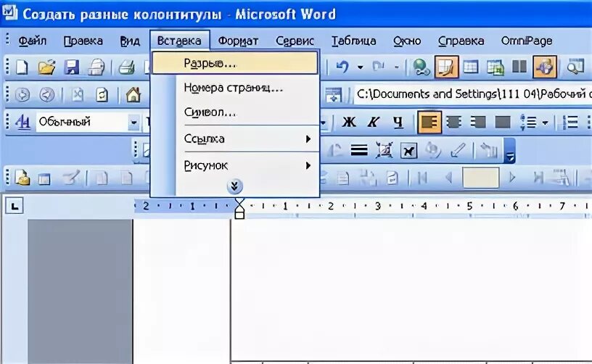Apply numbered list formatting
Screen dimensions: 592x364
570,122
